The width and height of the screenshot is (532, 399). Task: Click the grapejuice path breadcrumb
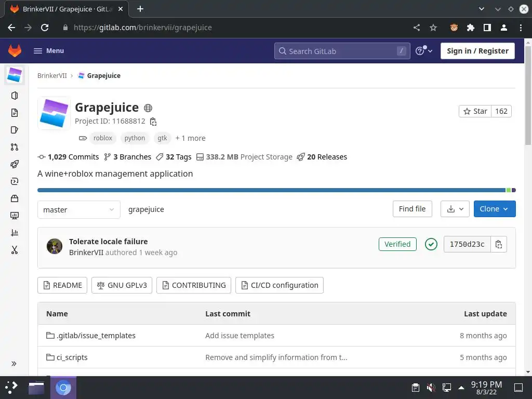point(146,209)
